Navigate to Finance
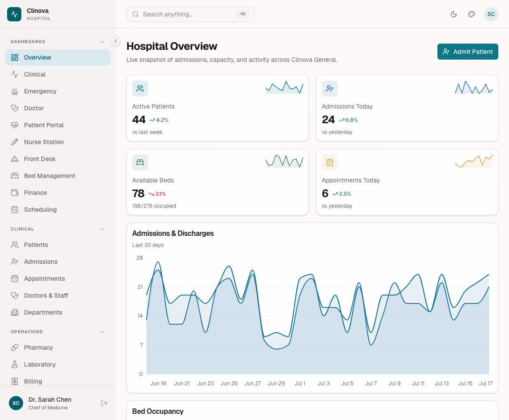509x420 pixels. [x=58, y=193]
